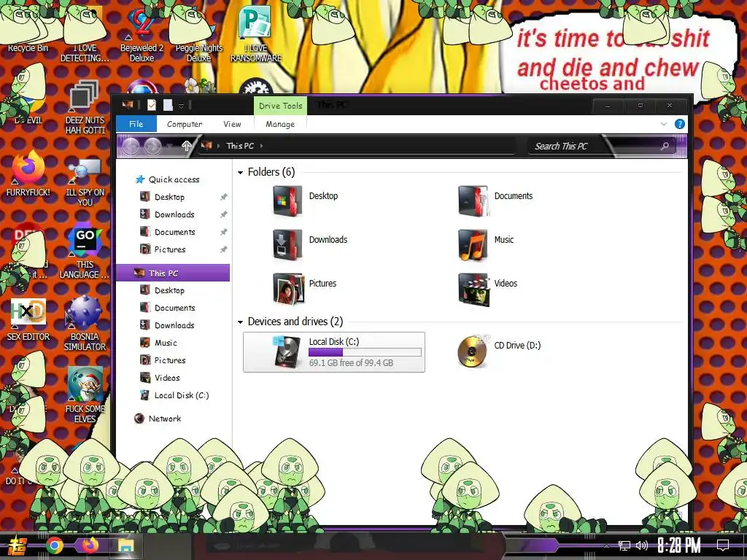The image size is (747, 560).
Task: Launch Firefox from the taskbar
Action: coord(90,545)
